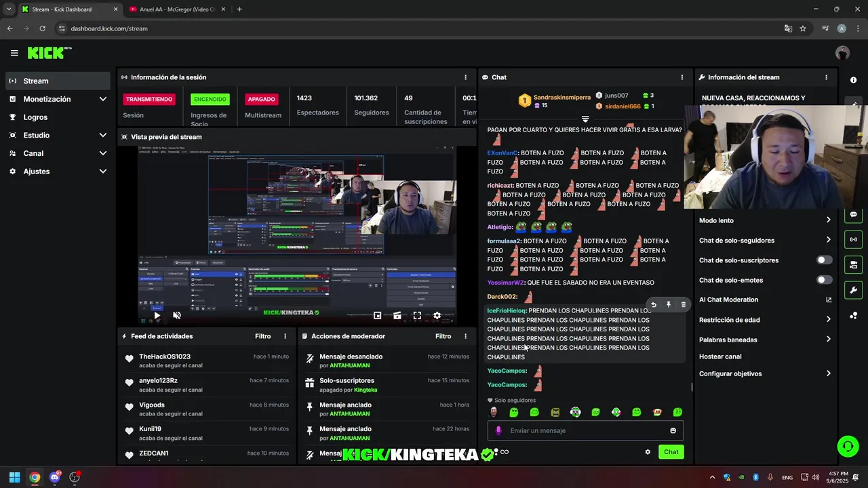The width and height of the screenshot is (868, 488).
Task: Open a new browser tab
Action: click(239, 9)
